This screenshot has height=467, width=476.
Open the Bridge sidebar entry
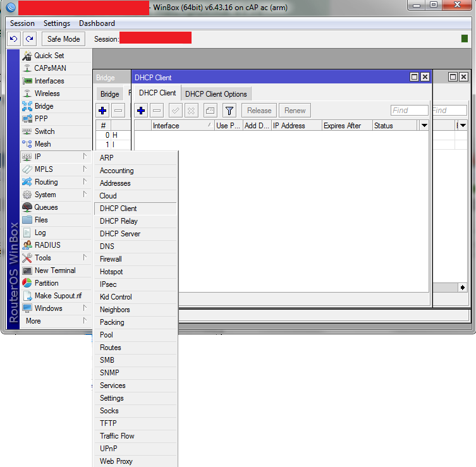pyautogui.click(x=56, y=106)
